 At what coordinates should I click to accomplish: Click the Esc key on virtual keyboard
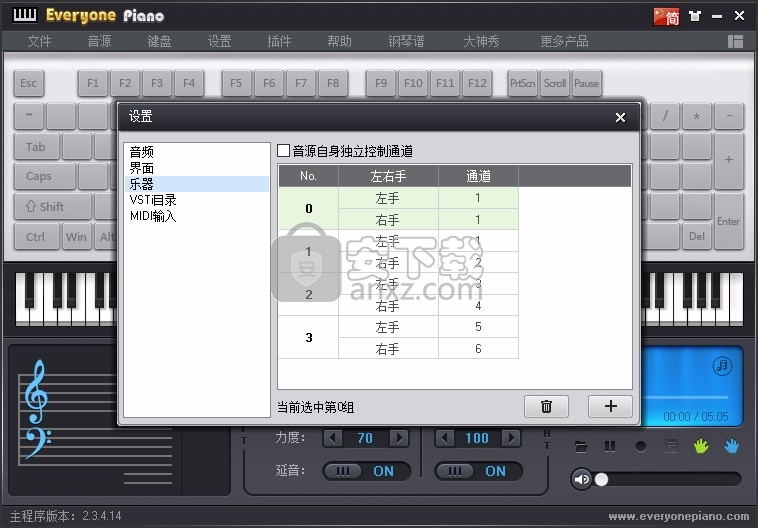coord(29,83)
